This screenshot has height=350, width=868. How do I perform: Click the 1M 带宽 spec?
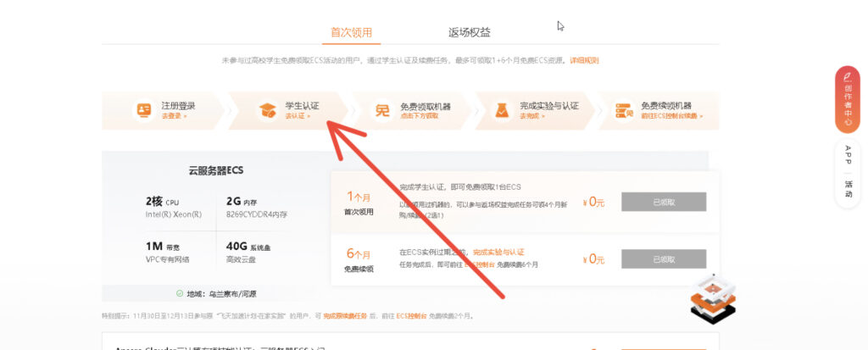(x=163, y=247)
